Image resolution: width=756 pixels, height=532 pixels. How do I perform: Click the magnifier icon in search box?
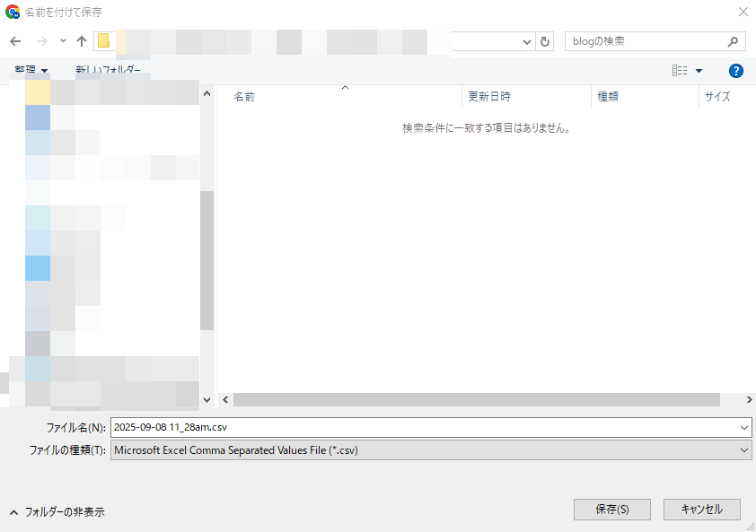click(x=733, y=41)
